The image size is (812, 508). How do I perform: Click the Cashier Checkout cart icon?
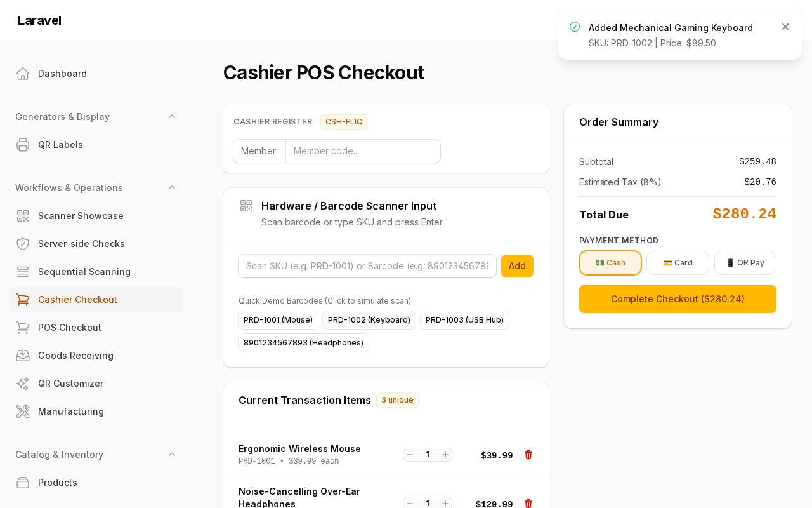(x=23, y=300)
